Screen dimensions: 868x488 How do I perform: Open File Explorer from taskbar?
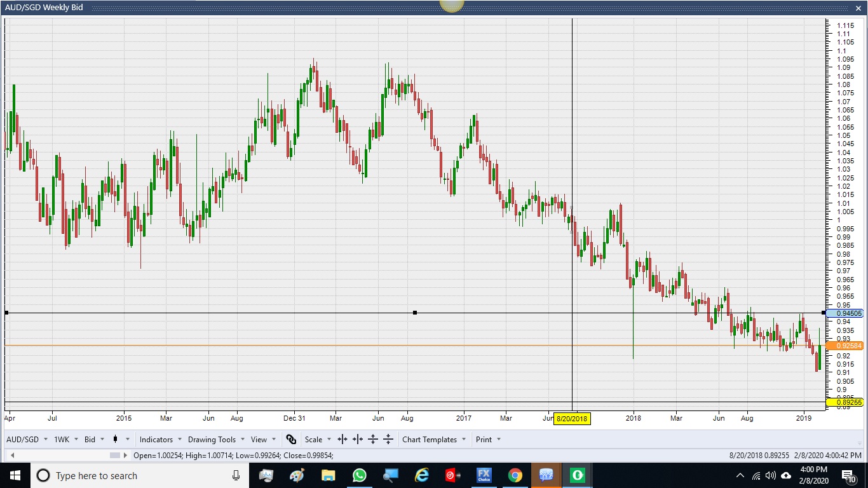(328, 475)
